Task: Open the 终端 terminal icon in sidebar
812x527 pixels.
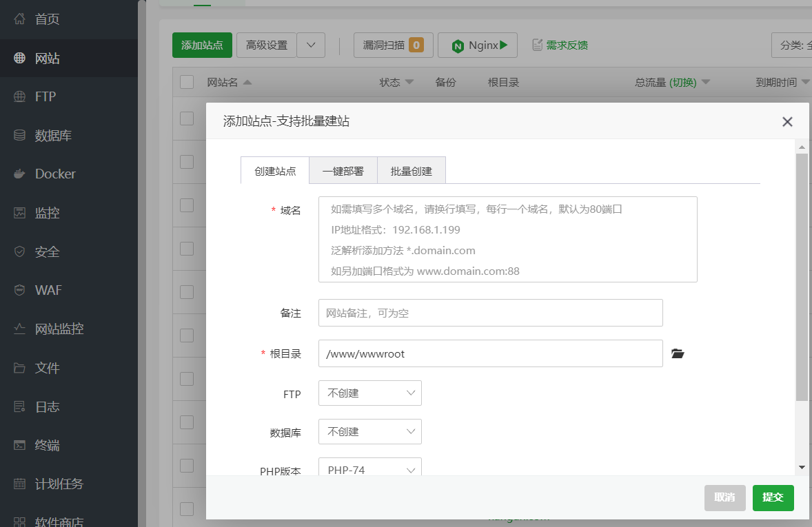Action: point(20,445)
